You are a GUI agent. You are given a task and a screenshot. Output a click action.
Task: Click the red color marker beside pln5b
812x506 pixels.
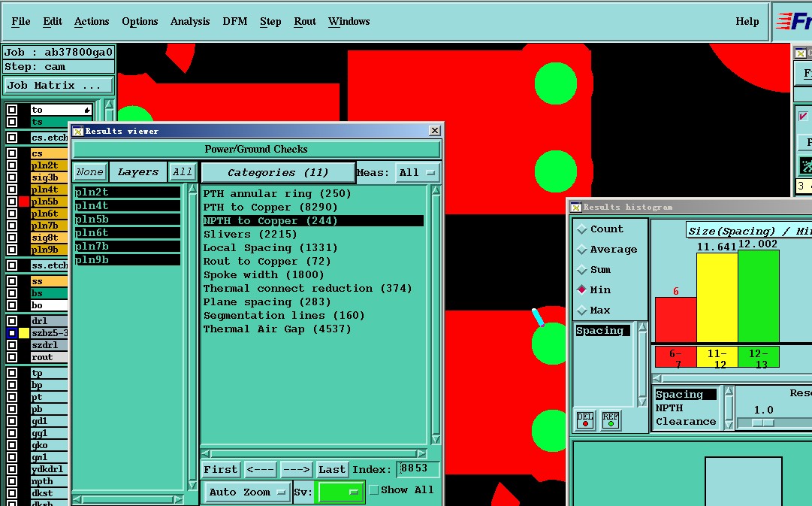point(24,201)
